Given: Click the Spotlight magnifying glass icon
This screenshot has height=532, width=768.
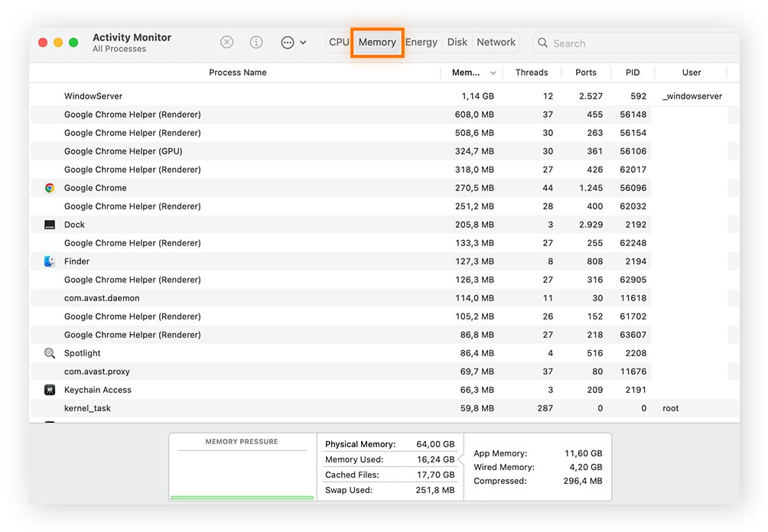Looking at the screenshot, I should (50, 353).
